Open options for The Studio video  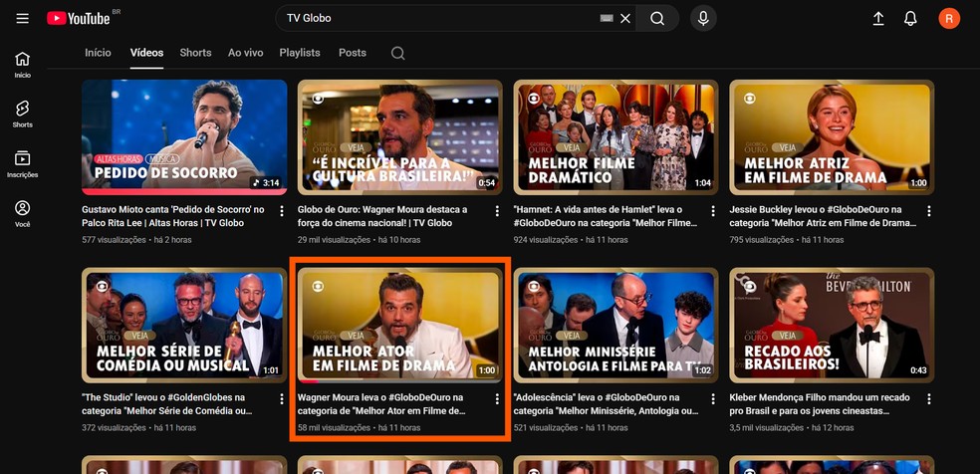pyautogui.click(x=281, y=398)
